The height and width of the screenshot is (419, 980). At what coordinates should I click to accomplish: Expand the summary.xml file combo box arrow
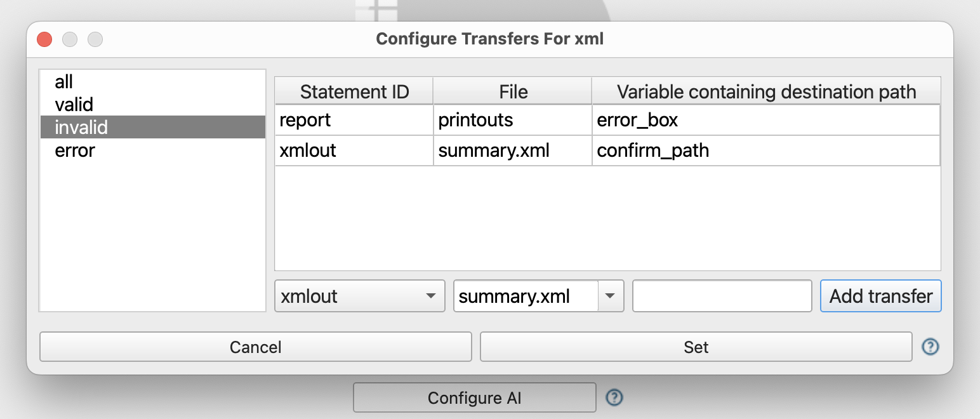pos(611,296)
